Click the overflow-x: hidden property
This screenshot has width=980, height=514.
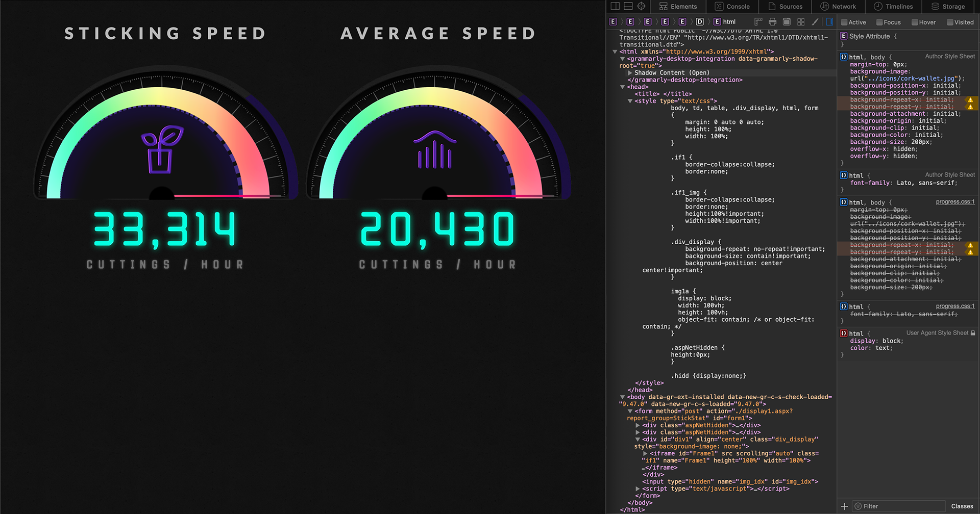[884, 149]
